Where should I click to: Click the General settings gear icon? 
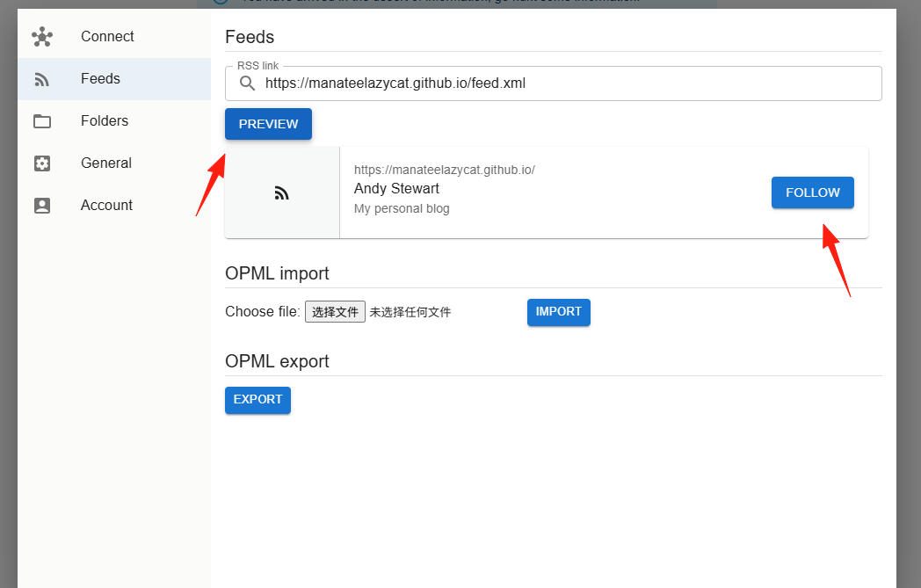42,163
